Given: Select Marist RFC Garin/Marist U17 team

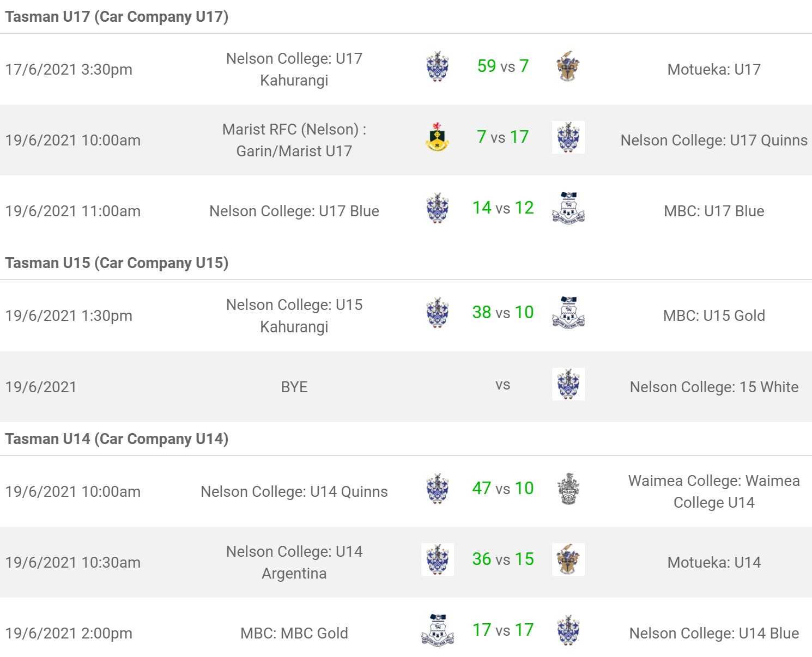Looking at the screenshot, I should [294, 140].
